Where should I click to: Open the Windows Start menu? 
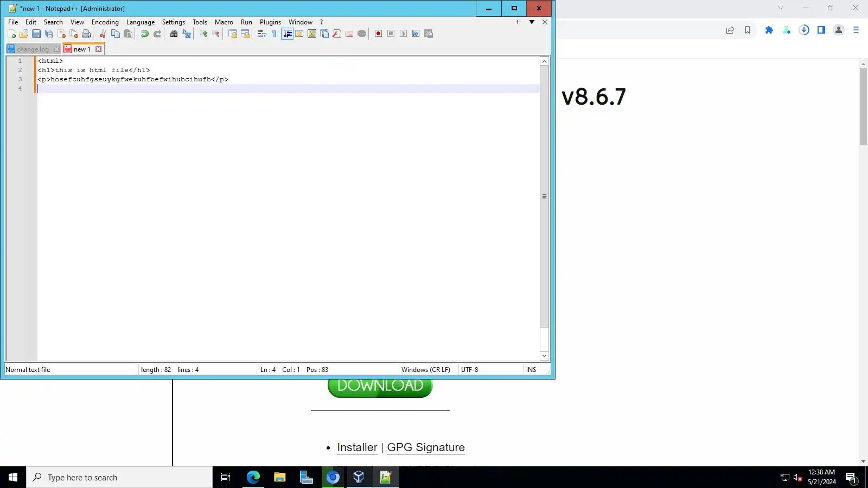[13, 477]
